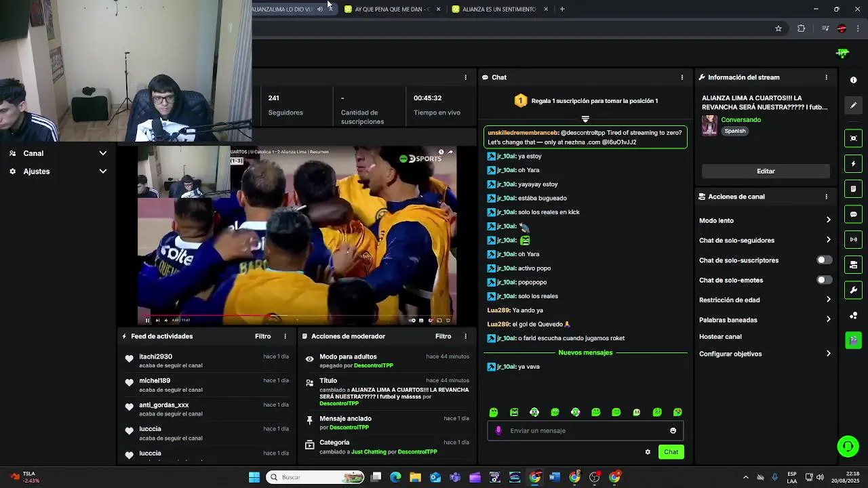Click the Conversando category link
This screenshot has width=868, height=488.
[x=741, y=120]
